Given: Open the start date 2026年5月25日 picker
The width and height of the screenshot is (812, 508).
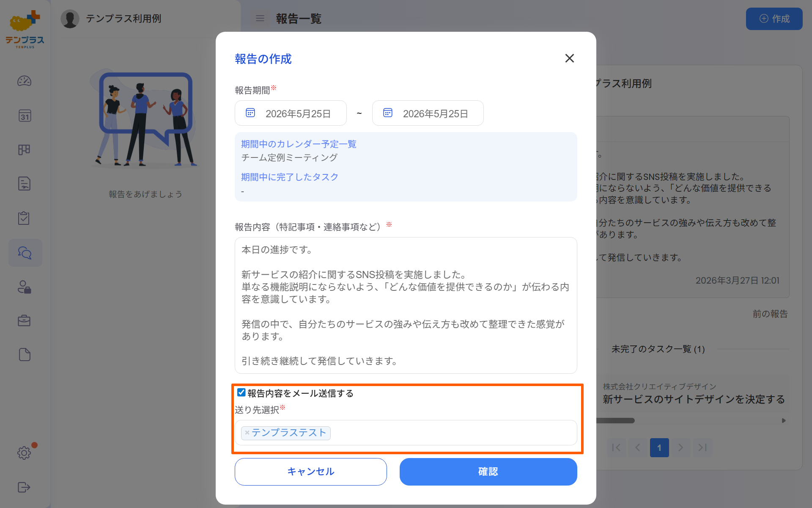Looking at the screenshot, I should coord(291,113).
